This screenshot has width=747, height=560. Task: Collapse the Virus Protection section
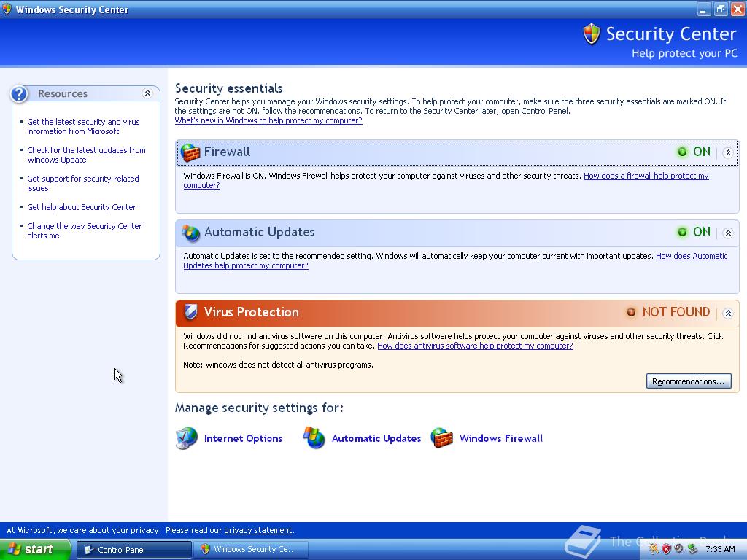[x=727, y=313]
